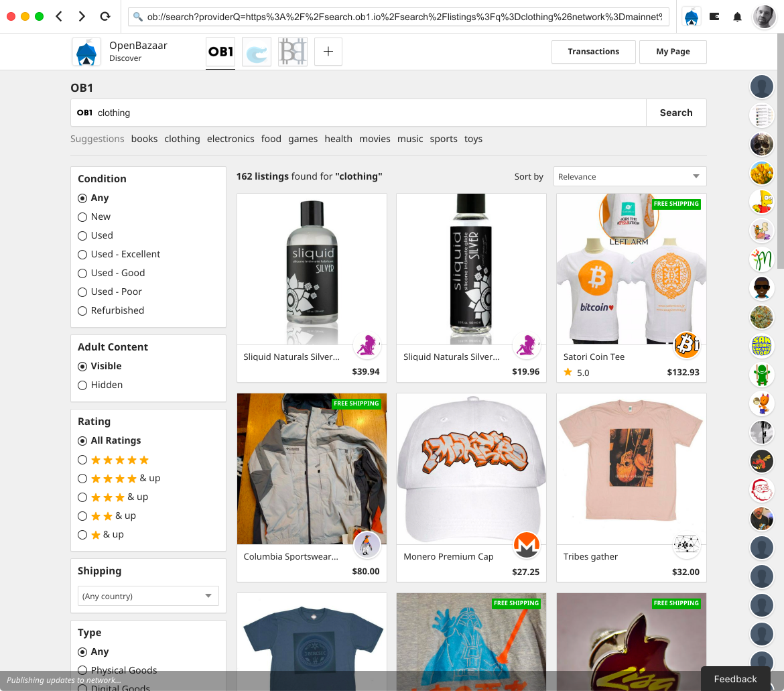Choose the 4 stars and up rating filter
Viewport: 784px width, 691px height.
(x=82, y=478)
